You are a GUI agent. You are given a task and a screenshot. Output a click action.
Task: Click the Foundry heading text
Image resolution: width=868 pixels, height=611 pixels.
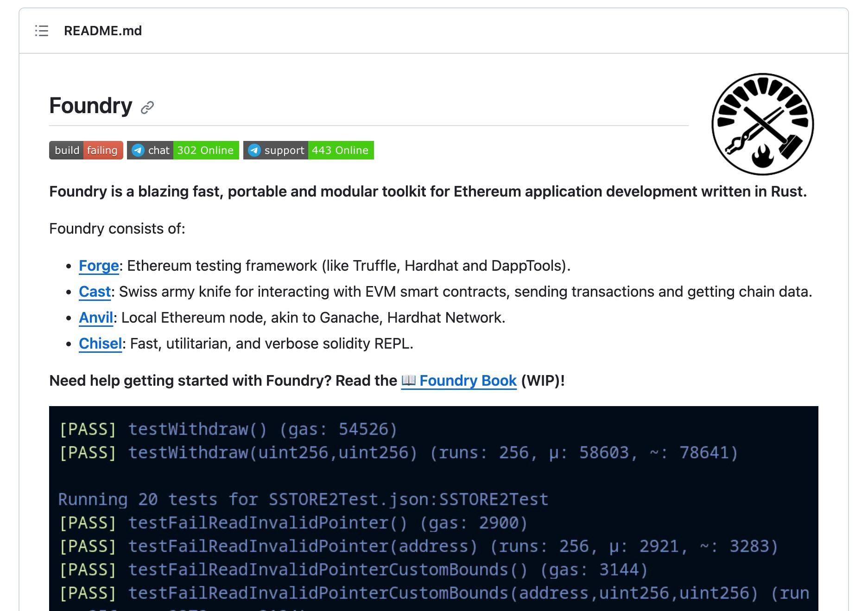(91, 106)
